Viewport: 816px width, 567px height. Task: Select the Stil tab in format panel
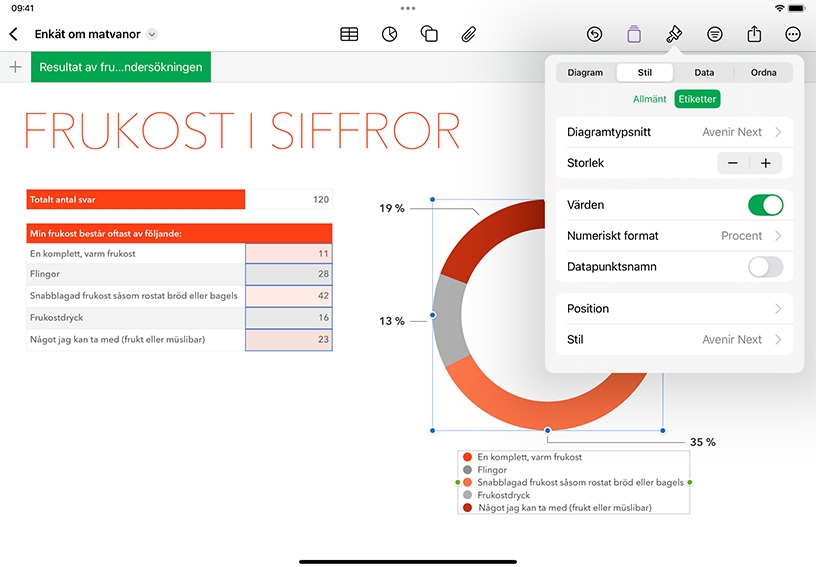[644, 72]
